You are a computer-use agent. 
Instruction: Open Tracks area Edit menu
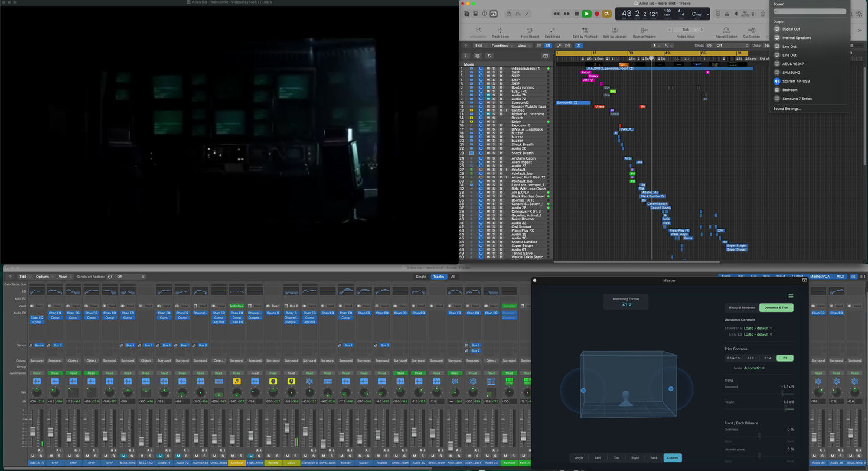pos(481,46)
